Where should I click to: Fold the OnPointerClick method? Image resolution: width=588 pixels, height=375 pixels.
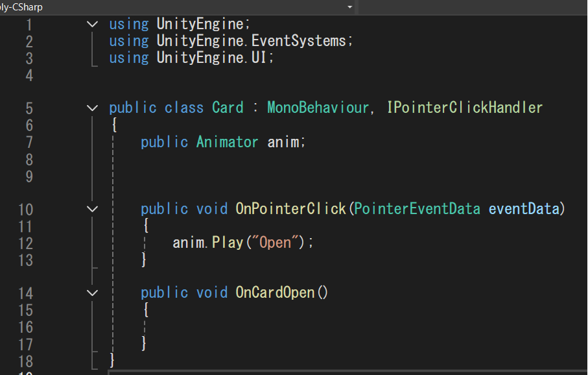[93, 209]
